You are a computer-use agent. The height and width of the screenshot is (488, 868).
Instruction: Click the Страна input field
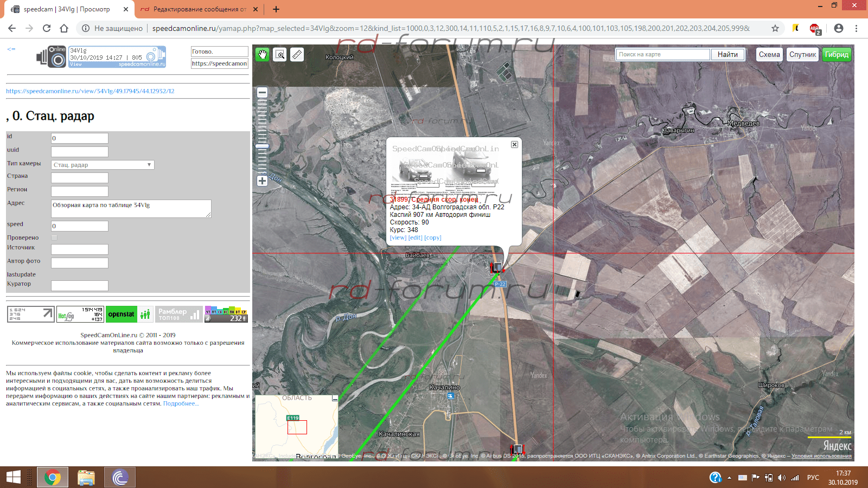click(79, 178)
